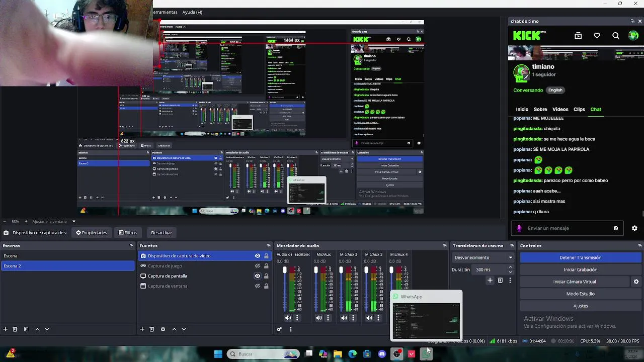Screen dimensions: 644x362
Task: Move scene down arrow in the Escenas toolbar
Action: coord(47,329)
